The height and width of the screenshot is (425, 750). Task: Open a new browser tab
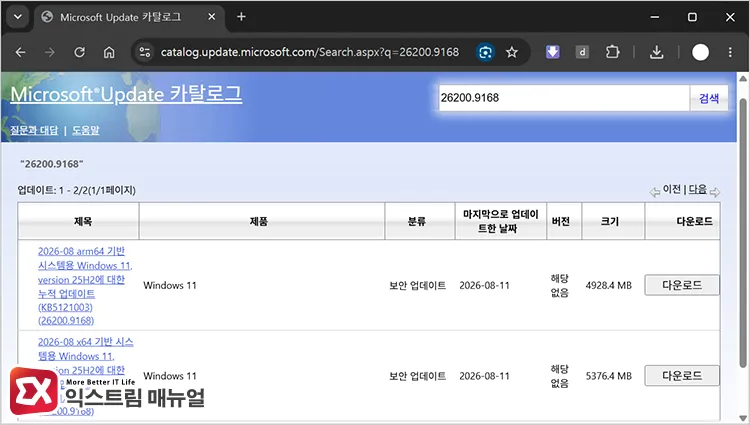pos(242,17)
